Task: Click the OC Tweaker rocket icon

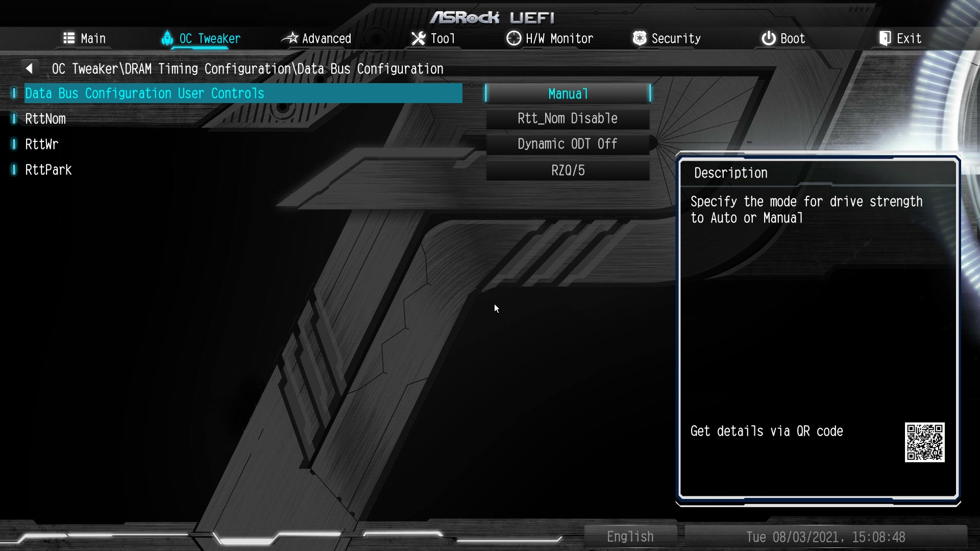Action: pos(167,38)
